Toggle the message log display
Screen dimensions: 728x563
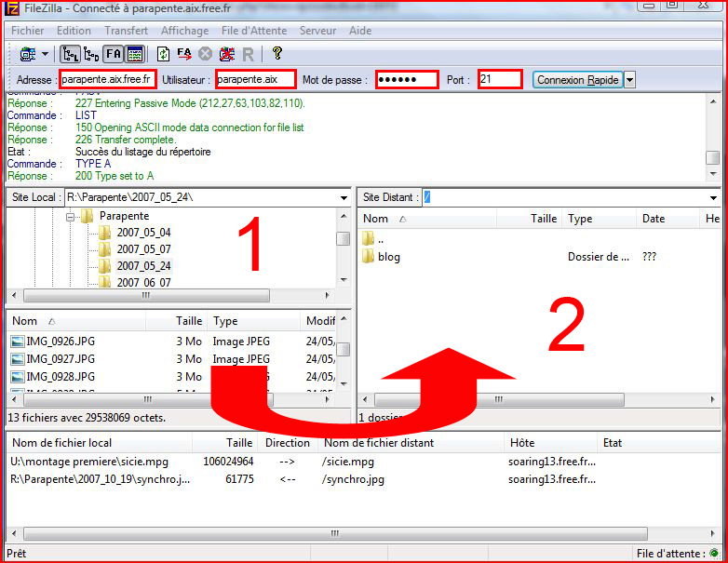tap(135, 54)
